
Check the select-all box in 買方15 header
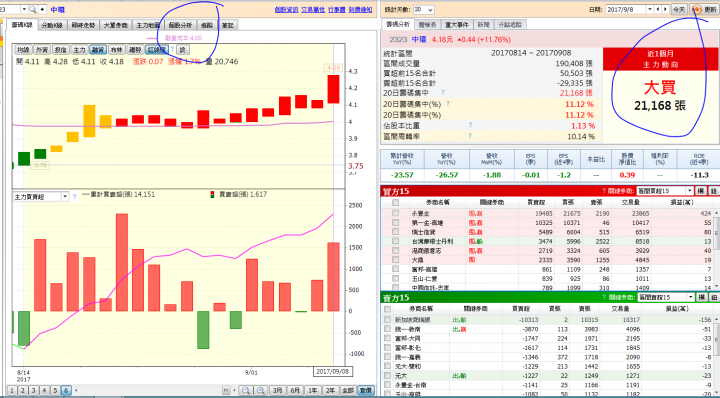(x=395, y=202)
